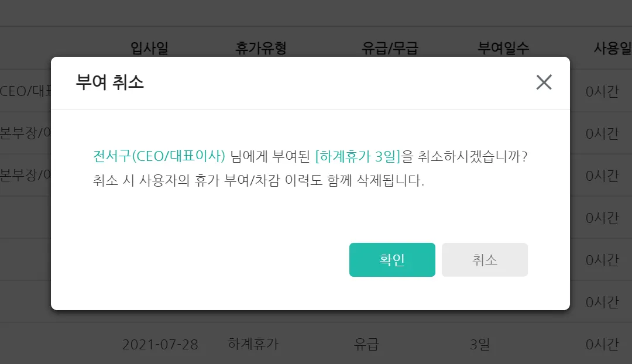Image resolution: width=632 pixels, height=364 pixels.
Task: Click the 사용일 column header
Action: pos(613,48)
